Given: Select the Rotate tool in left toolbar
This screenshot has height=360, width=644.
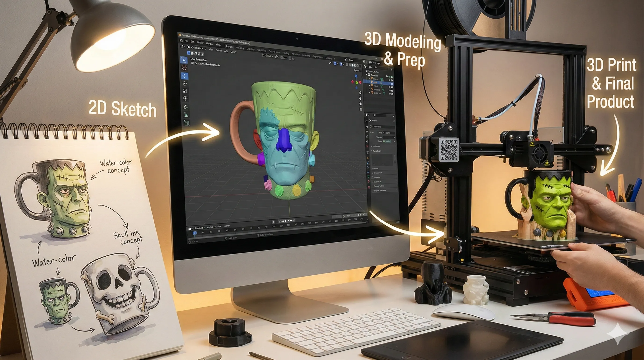Looking at the screenshot, I should (185, 83).
